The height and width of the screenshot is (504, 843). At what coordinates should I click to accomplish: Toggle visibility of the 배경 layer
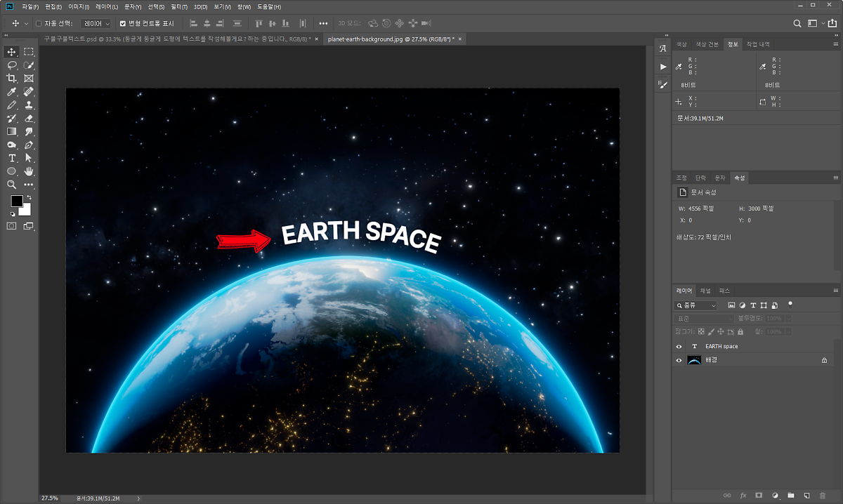coord(679,360)
